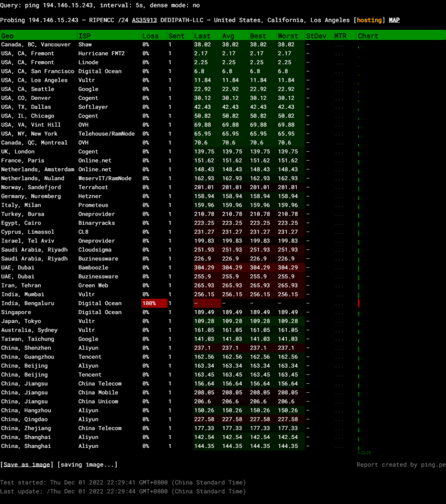Open MTR dots for Japan Tokyo Vultr row

[x=339, y=321]
